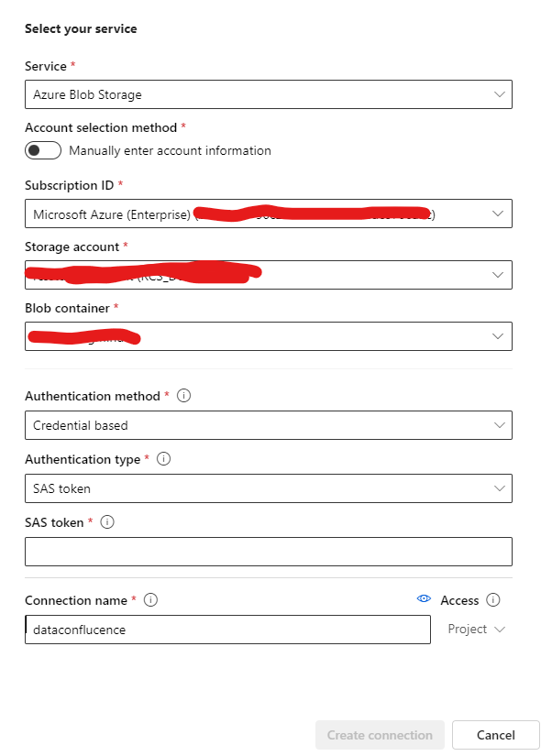Screen dimensions: 552x756
Task: Click the Blob container chevron arrow
Action: [x=498, y=336]
